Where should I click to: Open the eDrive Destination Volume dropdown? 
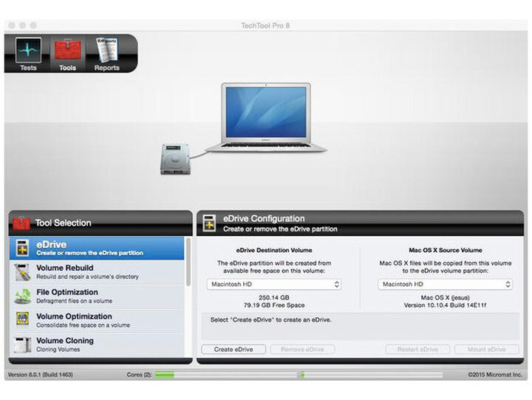[273, 284]
